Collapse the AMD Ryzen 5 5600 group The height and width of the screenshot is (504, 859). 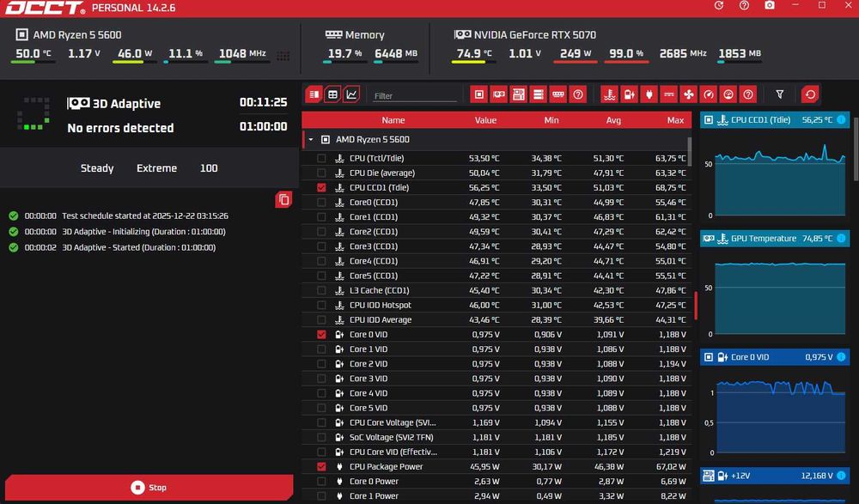[311, 140]
